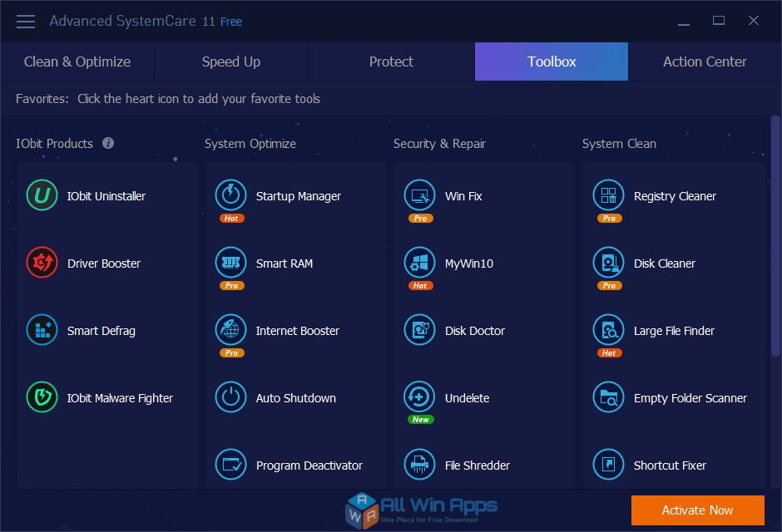
Task: Close the Advanced SystemCare window
Action: pyautogui.click(x=754, y=21)
